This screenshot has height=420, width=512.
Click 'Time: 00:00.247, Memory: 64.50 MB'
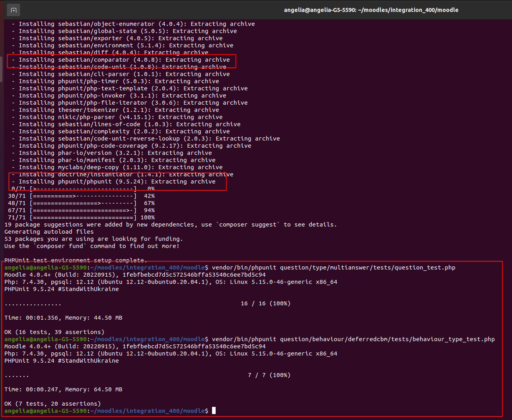coord(63,389)
